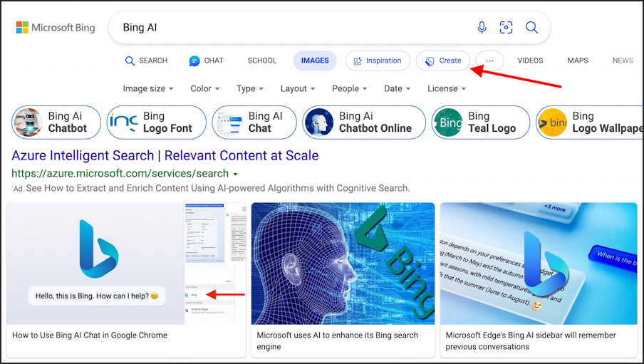The height and width of the screenshot is (364, 644).
Task: Choose the Bing AI Chat suggestion chip
Action: pyautogui.click(x=254, y=123)
